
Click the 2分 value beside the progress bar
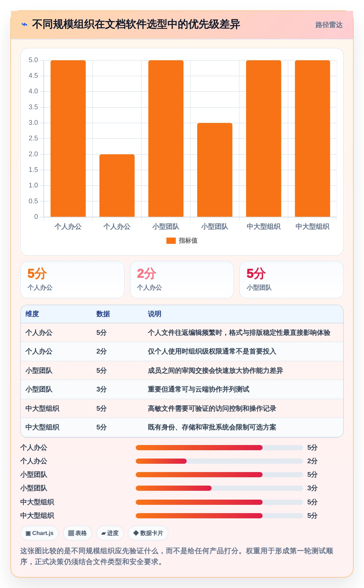[x=313, y=461]
